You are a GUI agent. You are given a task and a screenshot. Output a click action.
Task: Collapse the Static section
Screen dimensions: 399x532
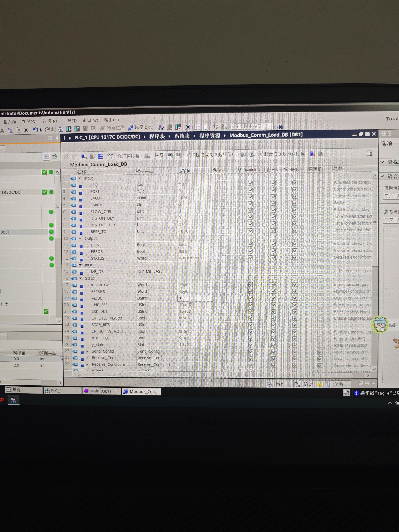pos(81,278)
